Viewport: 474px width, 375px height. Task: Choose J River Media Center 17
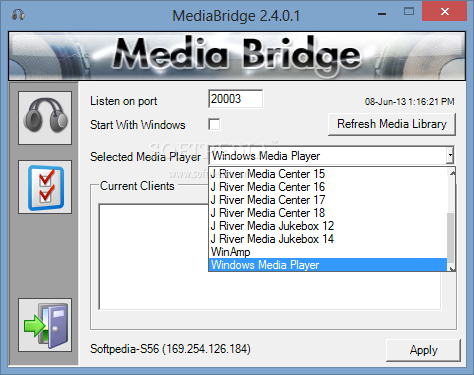pos(328,200)
